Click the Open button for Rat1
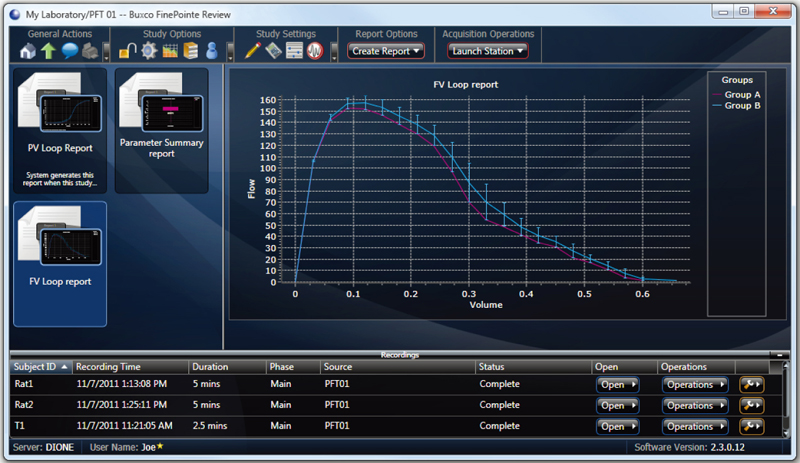Screen dimensions: 800x463 (617, 383)
